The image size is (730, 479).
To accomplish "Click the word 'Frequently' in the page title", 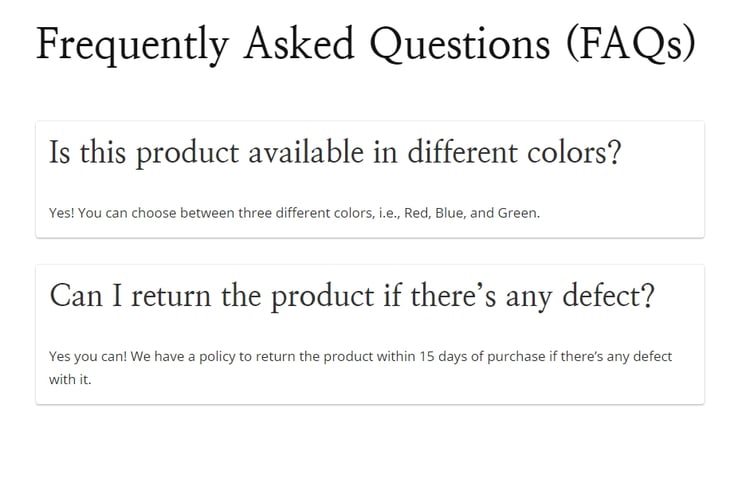I will click(x=133, y=46).
